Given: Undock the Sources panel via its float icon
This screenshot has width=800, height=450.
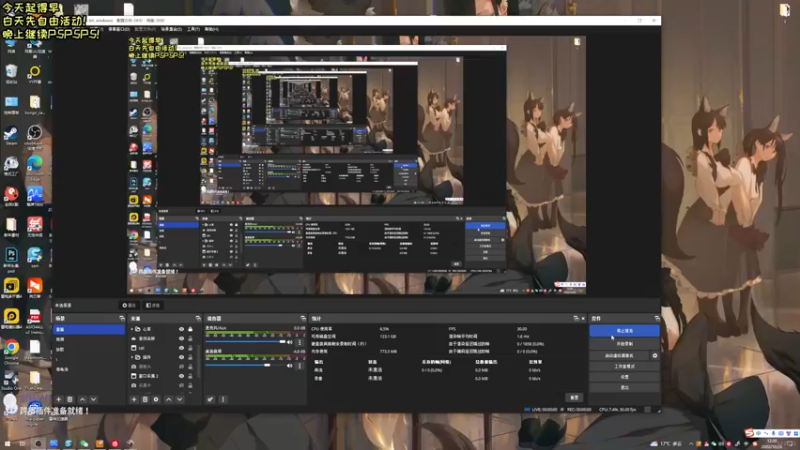Looking at the screenshot, I should pyautogui.click(x=198, y=318).
